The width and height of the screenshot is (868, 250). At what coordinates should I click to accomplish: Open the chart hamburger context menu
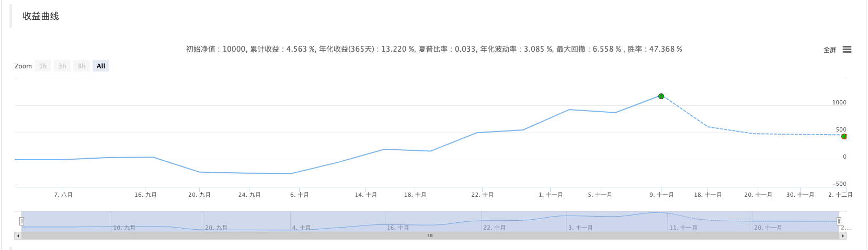tap(847, 50)
